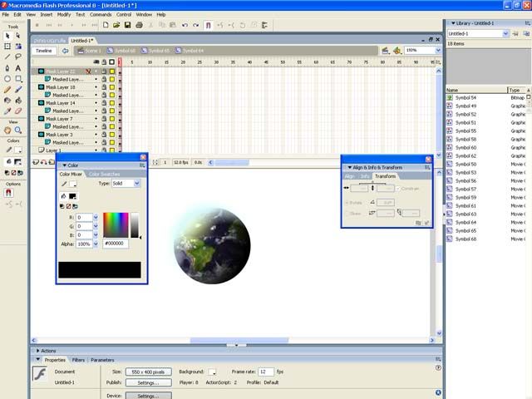The height and width of the screenshot is (399, 532).
Task: Select the Eraser tool
Action: (18, 111)
